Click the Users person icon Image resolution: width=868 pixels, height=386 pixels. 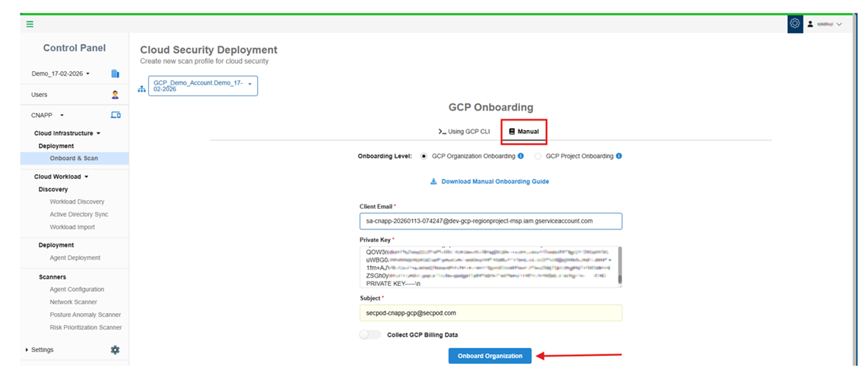(115, 95)
